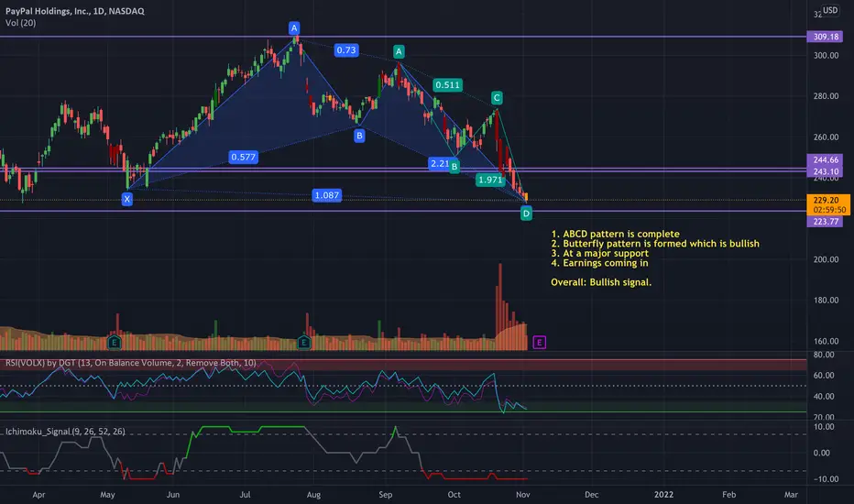Click the blue B pattern point label
The image size is (854, 504).
359,136
